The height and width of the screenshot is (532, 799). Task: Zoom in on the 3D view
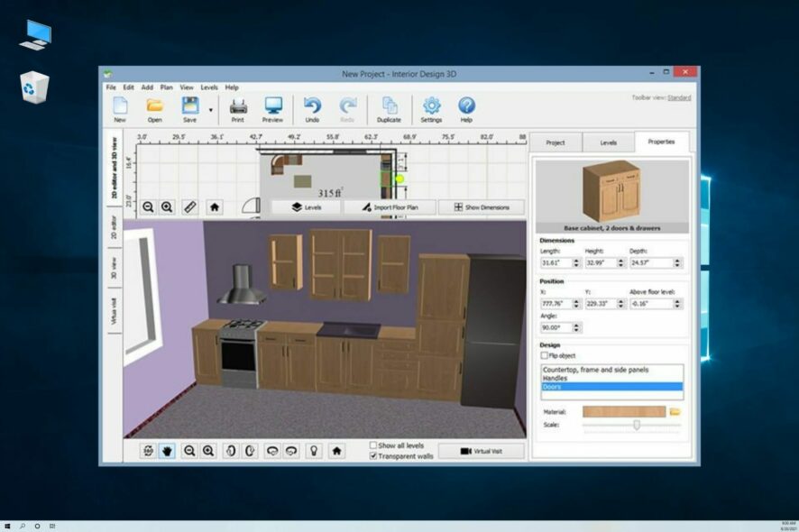coord(208,451)
